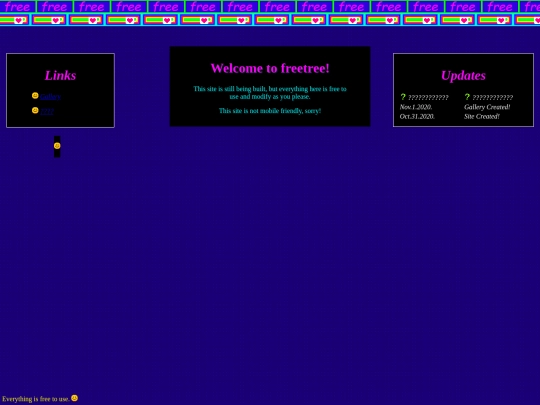Click the 'This site is still being built' paragraph
540x405 pixels.
(270, 93)
